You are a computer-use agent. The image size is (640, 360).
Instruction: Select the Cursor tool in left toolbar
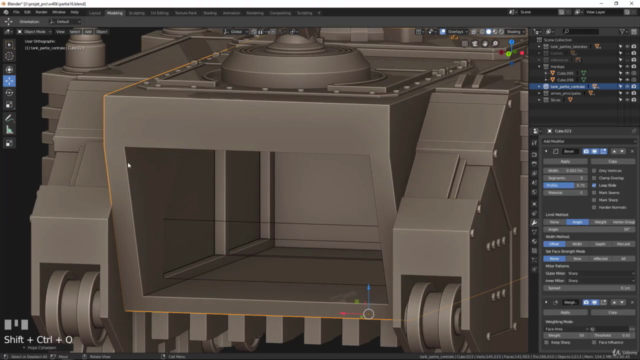click(9, 56)
